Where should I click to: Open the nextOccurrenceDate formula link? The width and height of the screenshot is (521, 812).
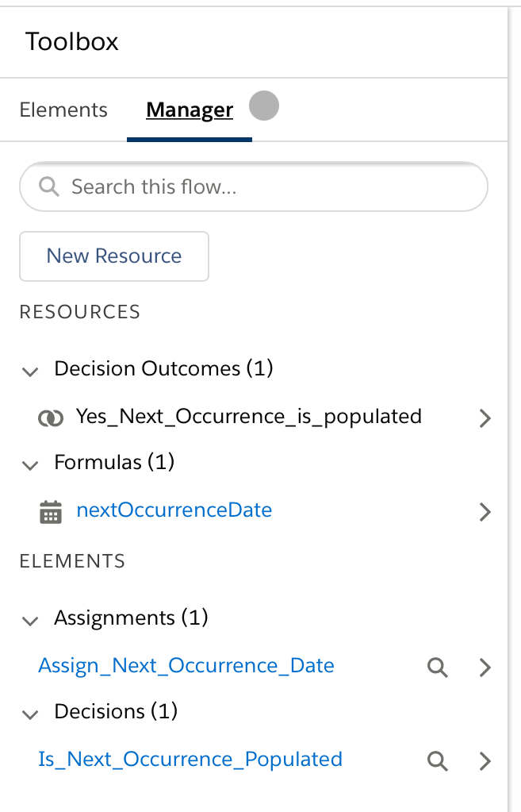click(174, 510)
